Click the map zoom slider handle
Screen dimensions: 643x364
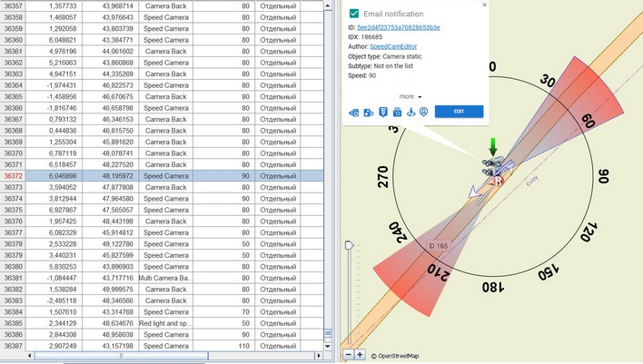[349, 245]
